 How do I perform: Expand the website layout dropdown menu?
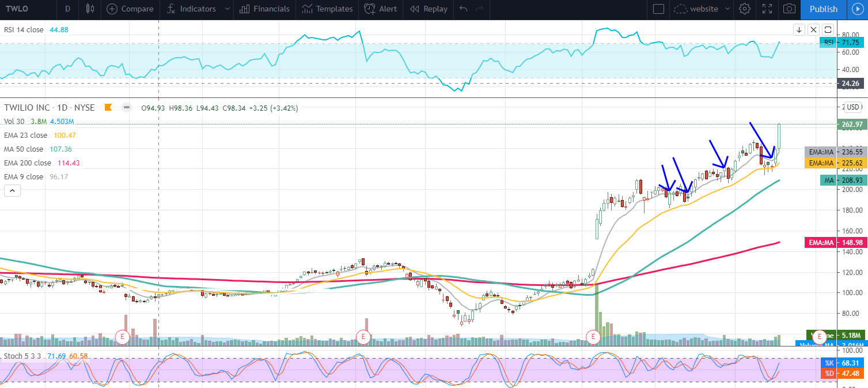click(727, 9)
